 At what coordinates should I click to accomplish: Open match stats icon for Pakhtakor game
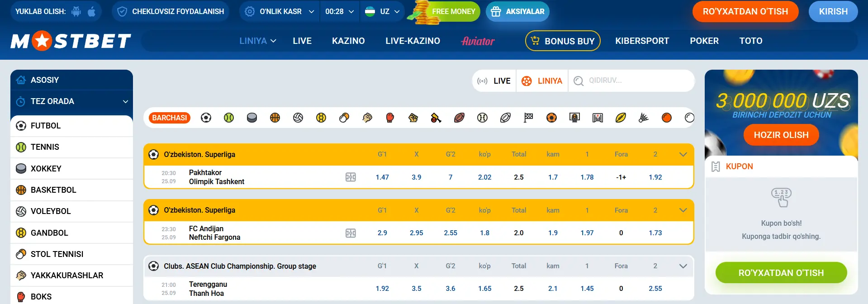coord(351,177)
